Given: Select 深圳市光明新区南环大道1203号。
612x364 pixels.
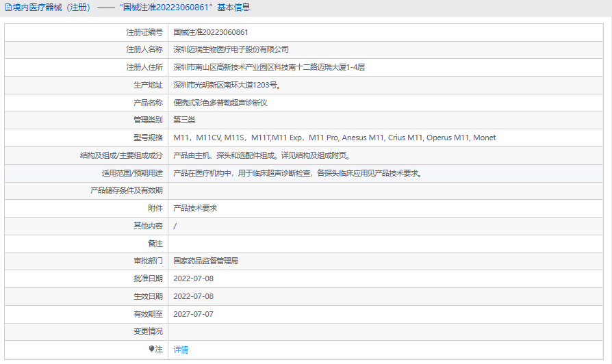Looking at the screenshot, I should [x=227, y=85].
